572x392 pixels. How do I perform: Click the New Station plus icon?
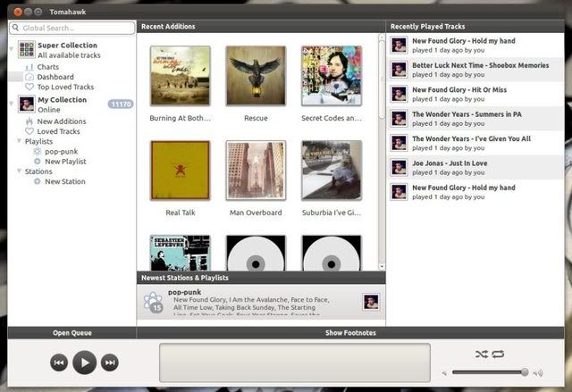(x=38, y=181)
